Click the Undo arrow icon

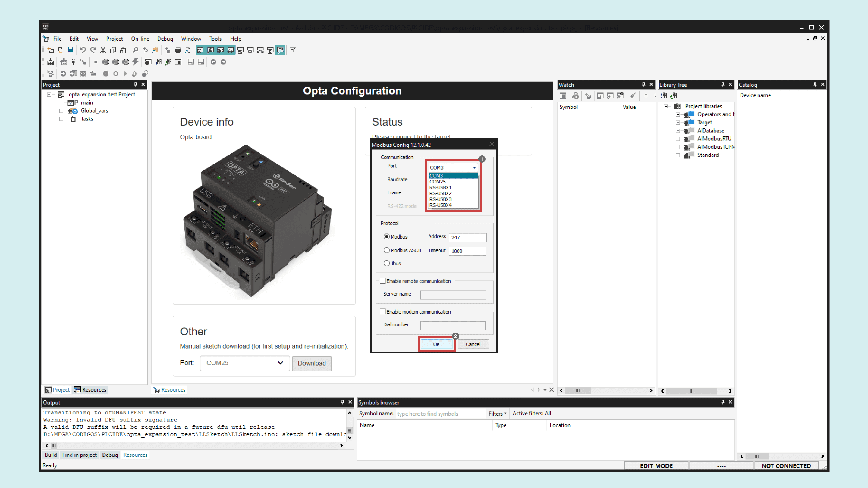83,50
